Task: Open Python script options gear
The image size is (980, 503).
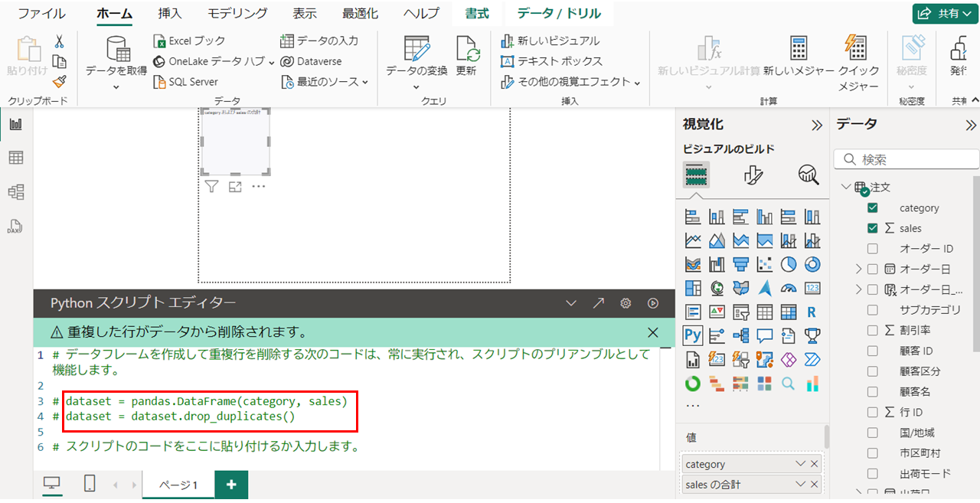Action: point(626,303)
